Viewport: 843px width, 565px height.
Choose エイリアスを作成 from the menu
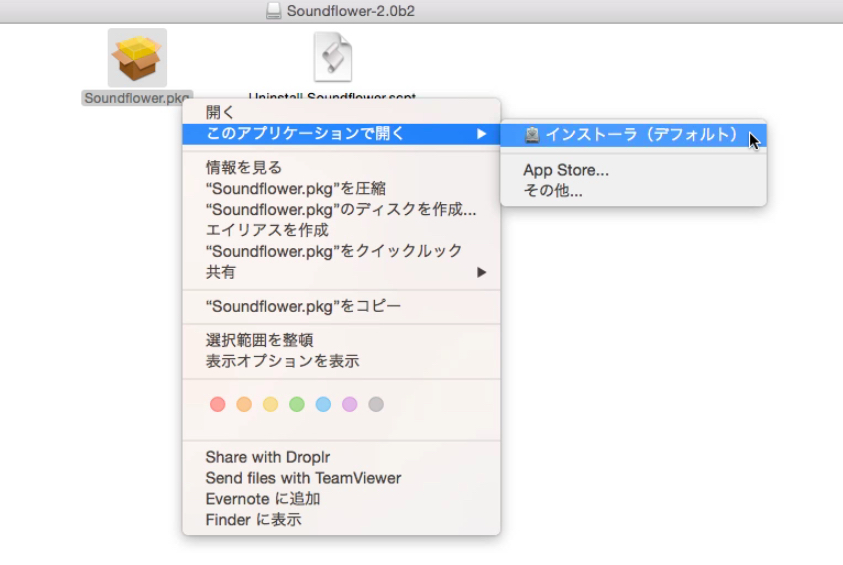[x=341, y=231]
